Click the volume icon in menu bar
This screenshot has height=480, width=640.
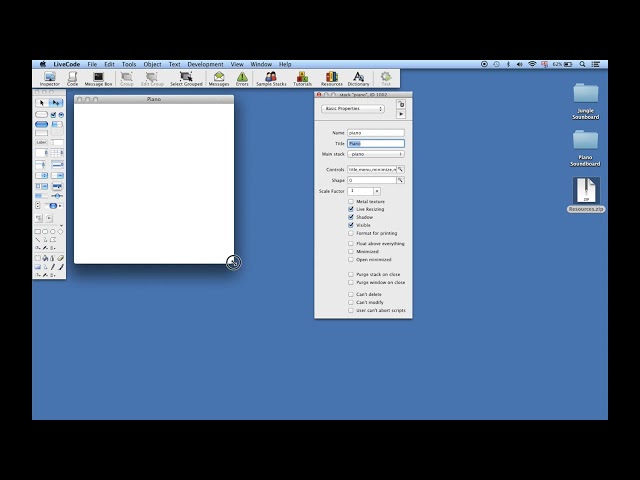click(519, 64)
